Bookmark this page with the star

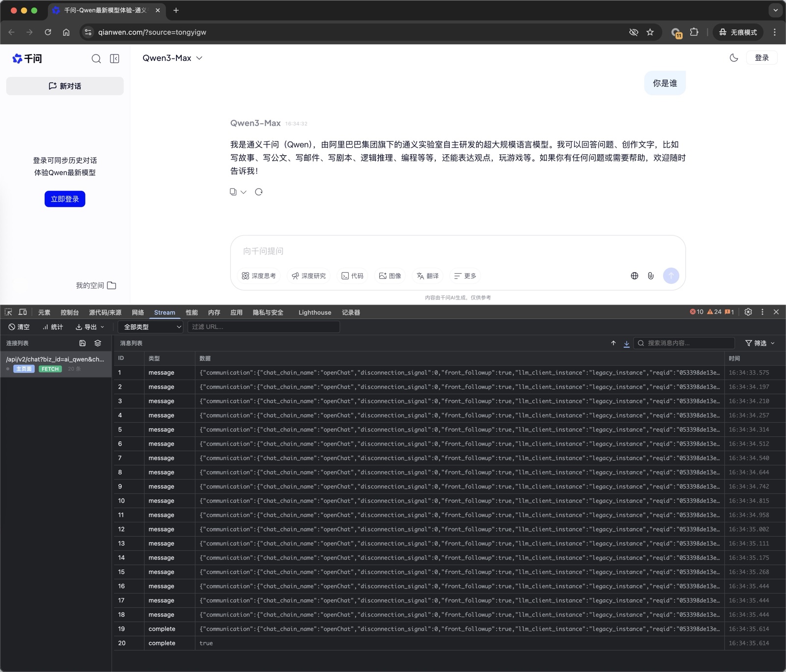[x=650, y=32]
